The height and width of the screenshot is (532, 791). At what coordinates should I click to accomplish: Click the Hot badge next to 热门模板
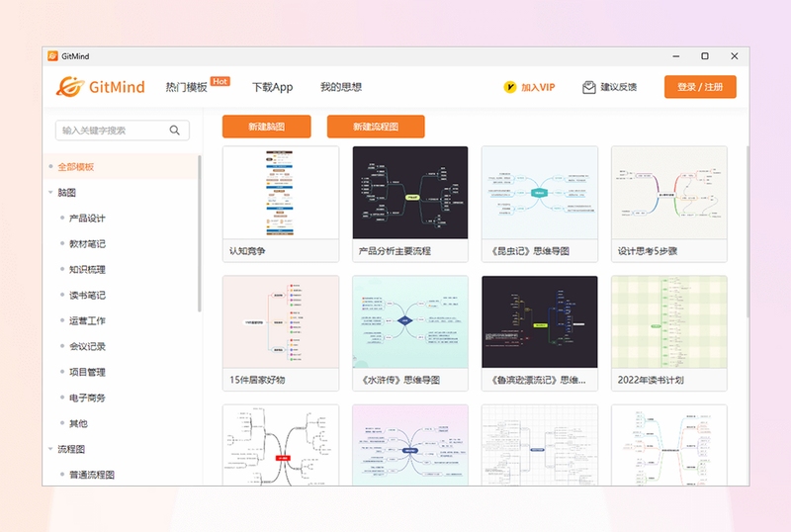[220, 82]
